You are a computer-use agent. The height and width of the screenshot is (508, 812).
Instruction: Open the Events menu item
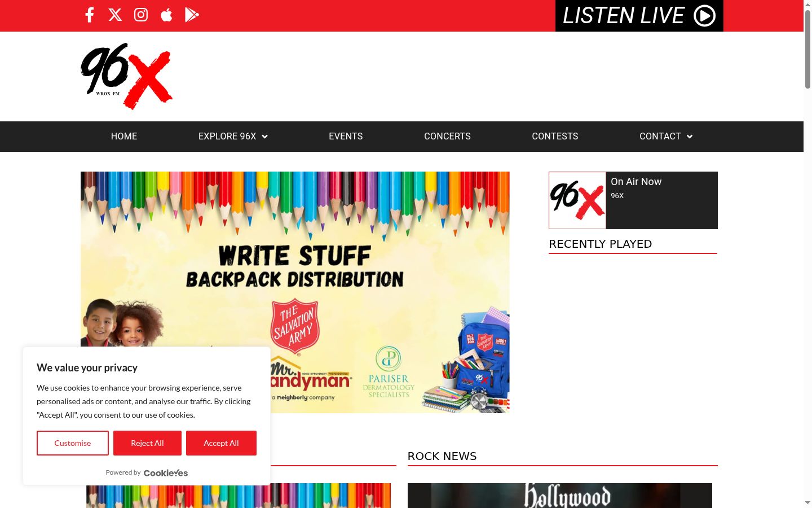pos(346,137)
